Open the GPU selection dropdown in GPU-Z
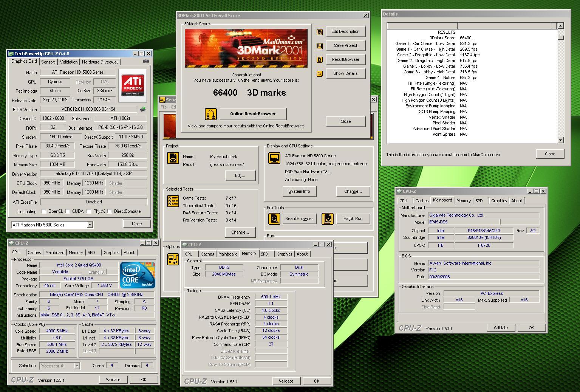The width and height of the screenshot is (580, 392). tap(90, 225)
